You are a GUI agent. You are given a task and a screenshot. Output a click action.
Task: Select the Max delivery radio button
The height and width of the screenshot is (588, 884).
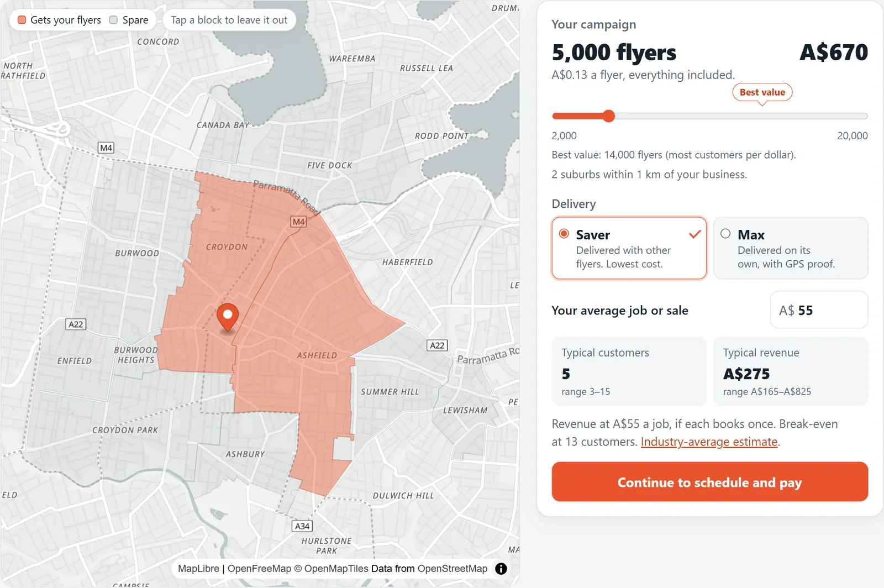click(x=725, y=234)
